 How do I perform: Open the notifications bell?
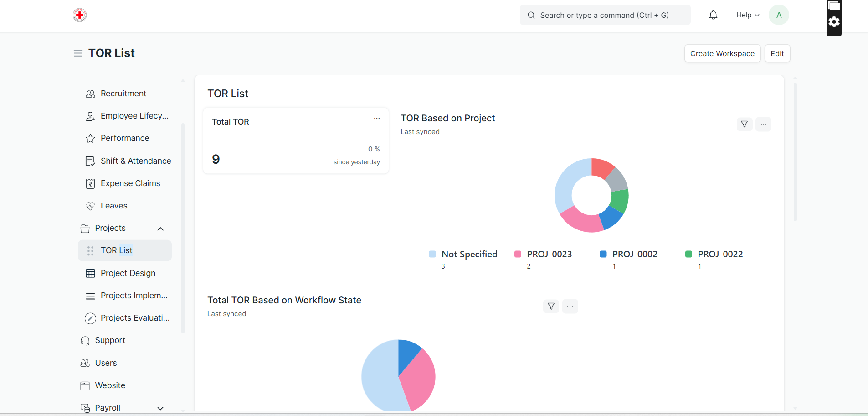pyautogui.click(x=713, y=15)
